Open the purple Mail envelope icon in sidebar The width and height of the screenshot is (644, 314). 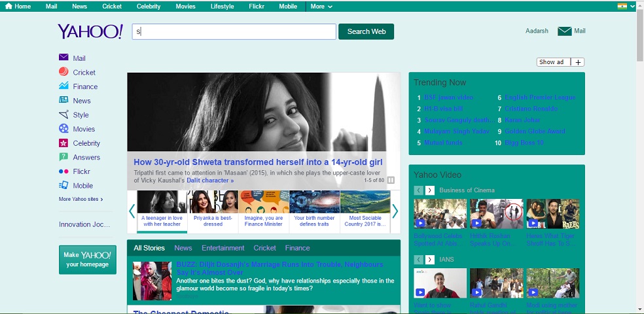(63, 58)
